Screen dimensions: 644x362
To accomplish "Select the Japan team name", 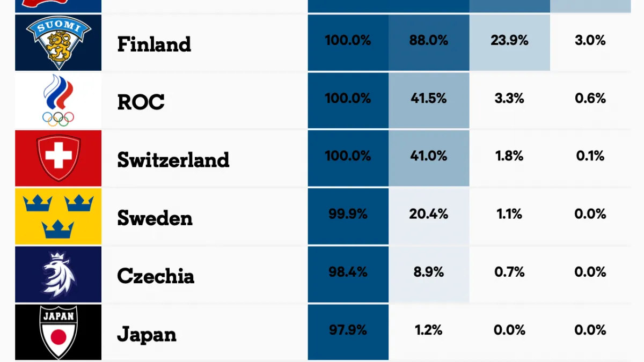I will pos(147,334).
